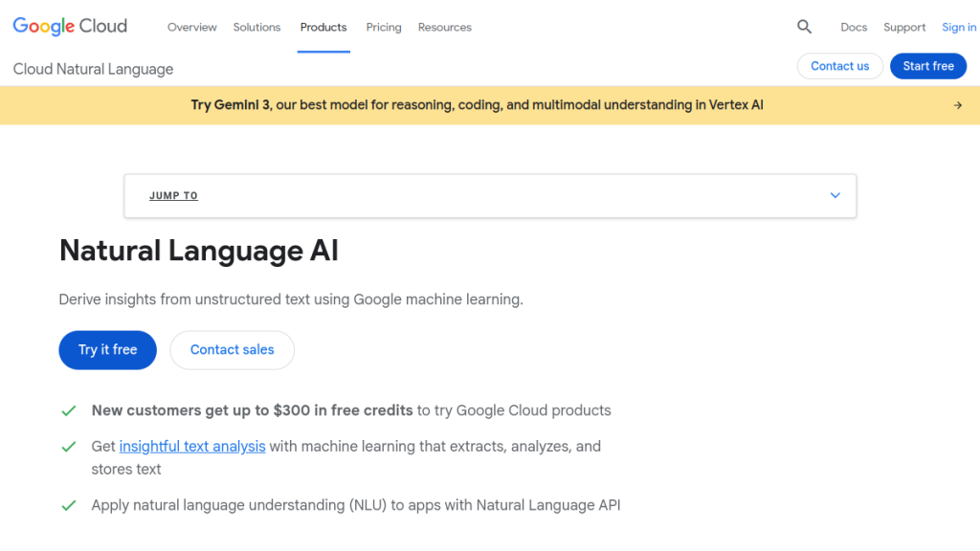Open search with the magnifying glass icon

click(804, 27)
